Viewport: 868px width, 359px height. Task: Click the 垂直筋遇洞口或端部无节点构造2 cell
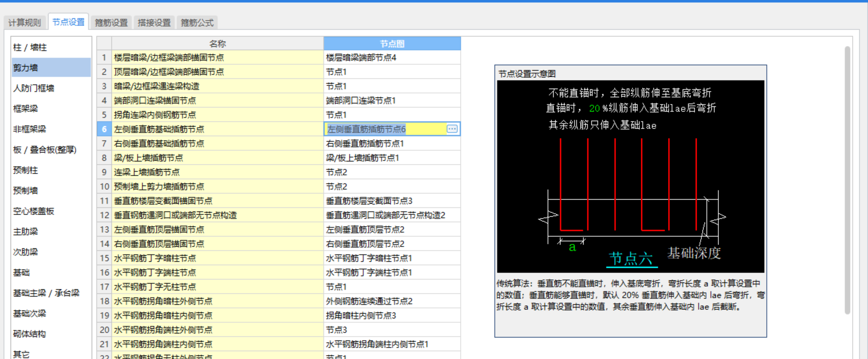point(392,215)
